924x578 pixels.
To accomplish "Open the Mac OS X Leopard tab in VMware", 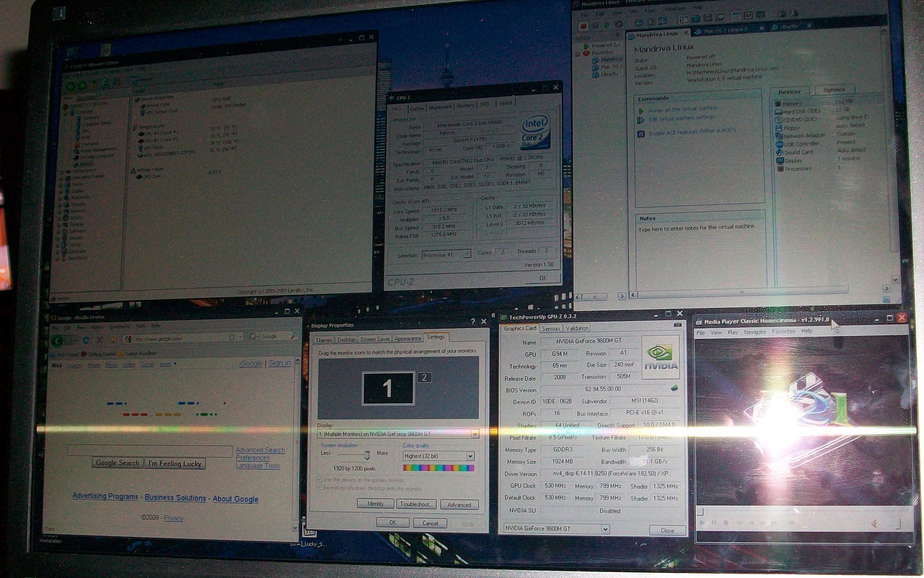I will coord(730,30).
